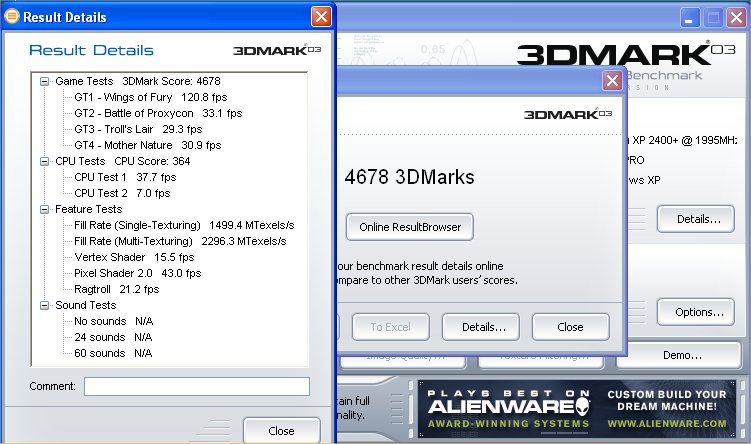Image resolution: width=751 pixels, height=444 pixels.
Task: Minimize the 3DMark03 main window
Action: click(x=690, y=18)
